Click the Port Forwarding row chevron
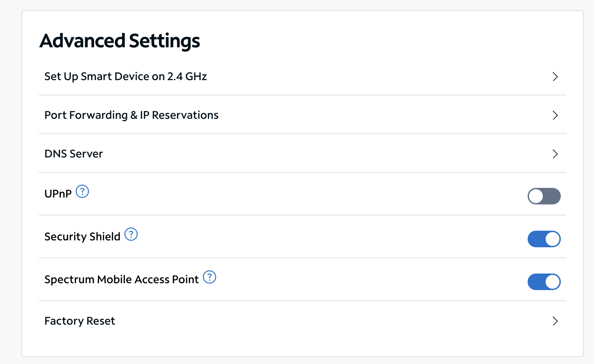This screenshot has height=364, width=594. coord(555,115)
